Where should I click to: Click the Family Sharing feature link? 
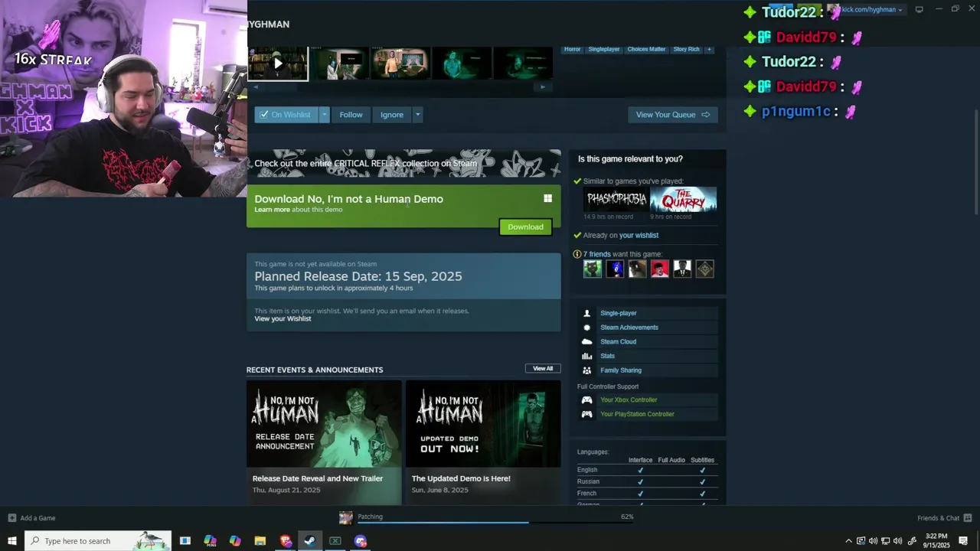pyautogui.click(x=621, y=370)
